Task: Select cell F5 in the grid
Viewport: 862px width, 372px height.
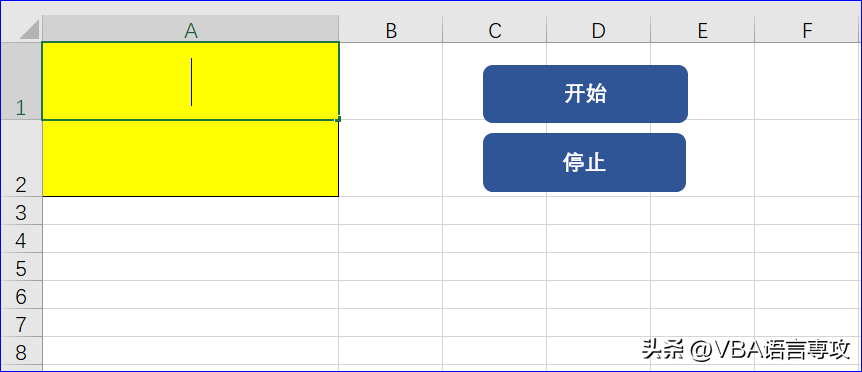Action: point(807,267)
